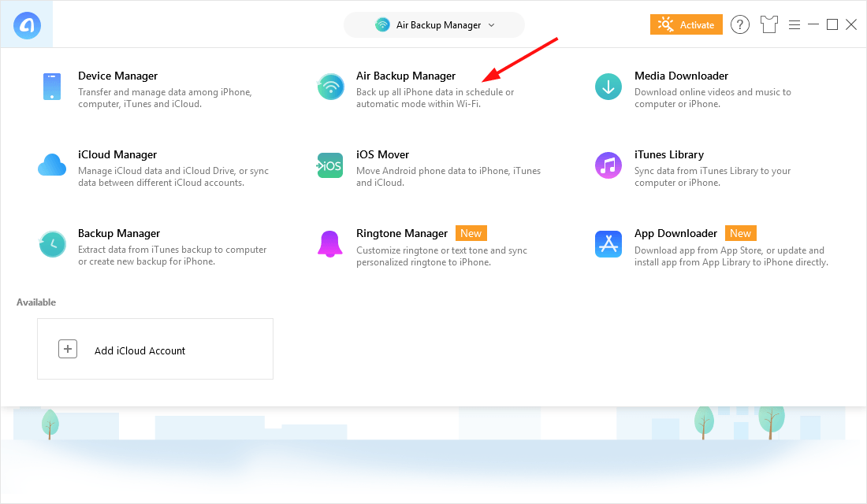The height and width of the screenshot is (504, 867).
Task: Click the Media Downloader description text
Action: click(713, 98)
